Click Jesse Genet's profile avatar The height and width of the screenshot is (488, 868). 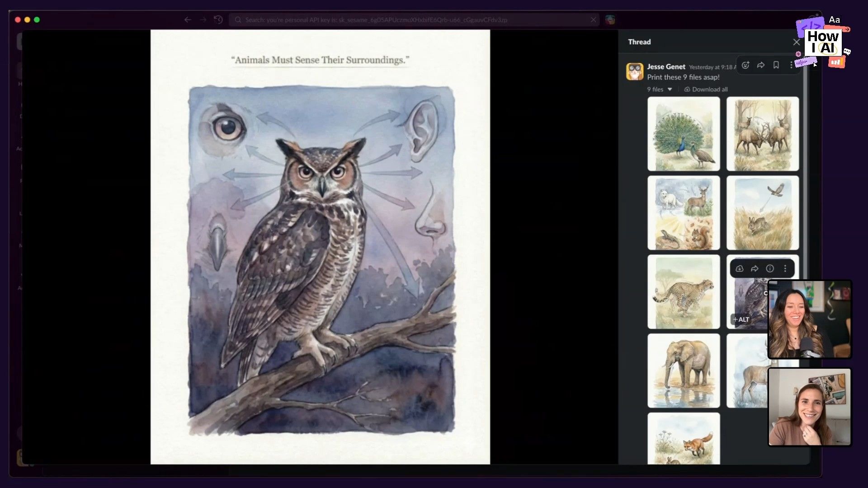pyautogui.click(x=635, y=71)
